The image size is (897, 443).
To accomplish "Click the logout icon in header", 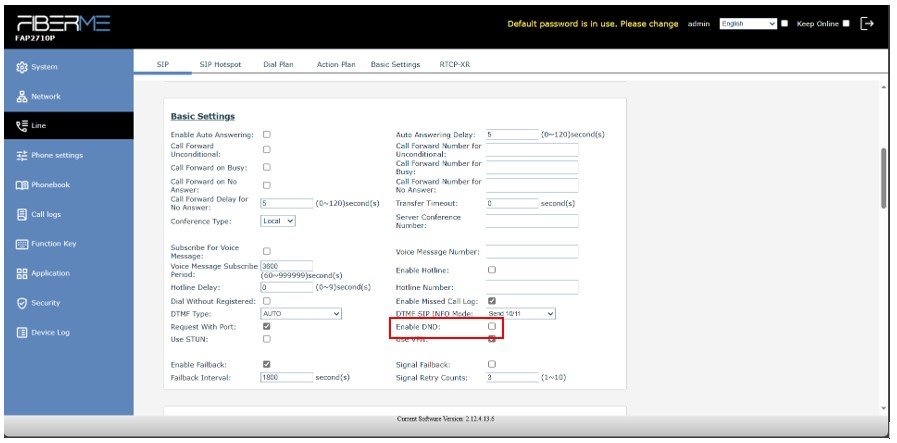I will coord(867,23).
